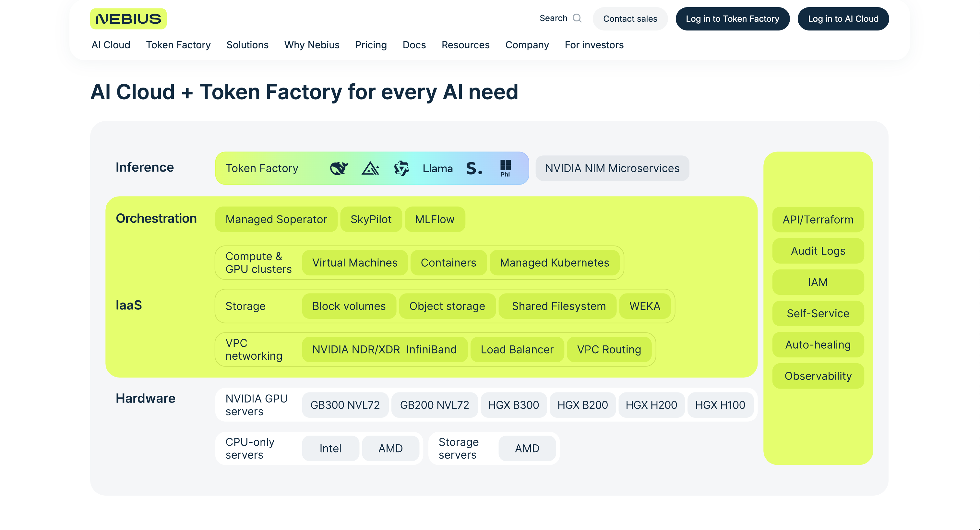
Task: Click the MLFlow chip
Action: (435, 219)
